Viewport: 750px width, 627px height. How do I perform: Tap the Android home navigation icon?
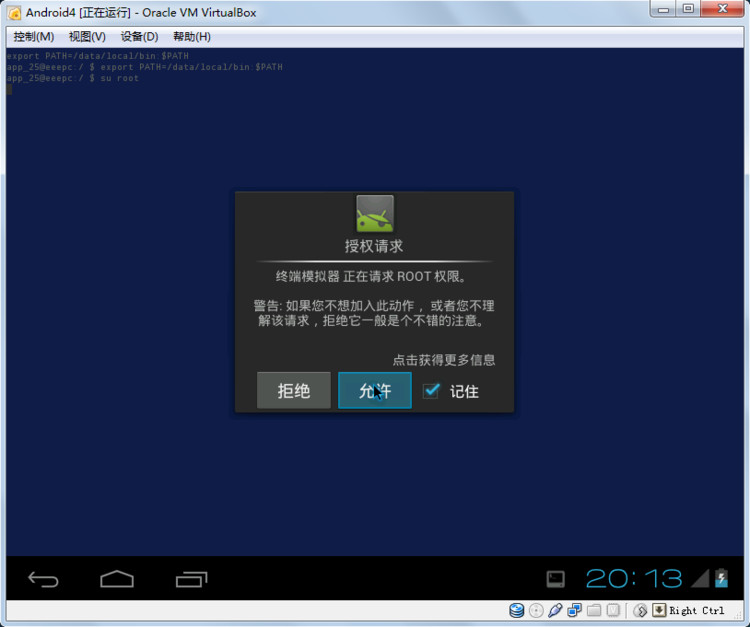(x=117, y=579)
